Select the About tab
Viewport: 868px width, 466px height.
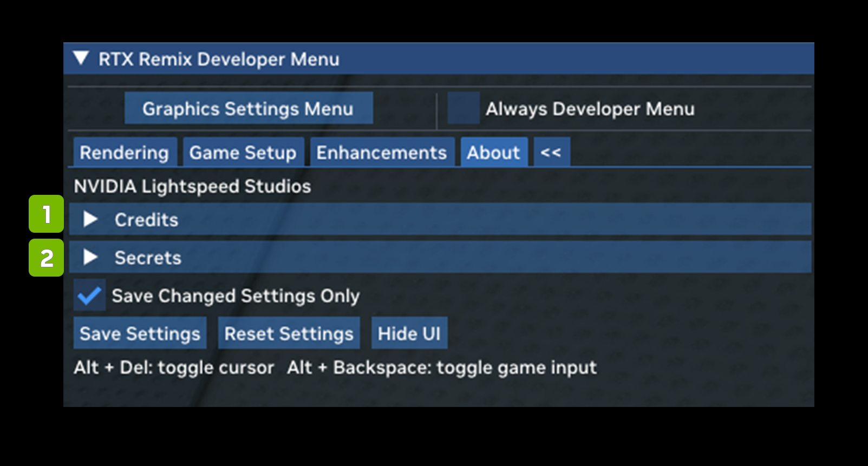click(494, 152)
